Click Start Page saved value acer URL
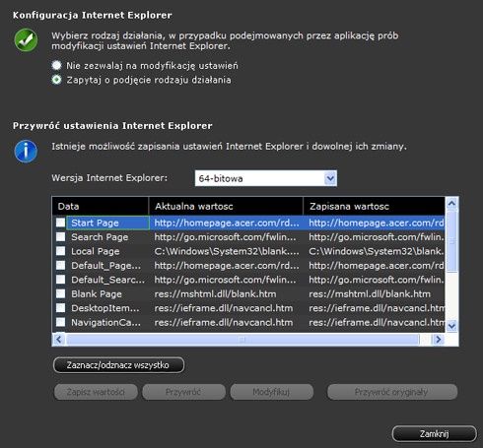The height and width of the screenshot is (448, 483). click(377, 223)
